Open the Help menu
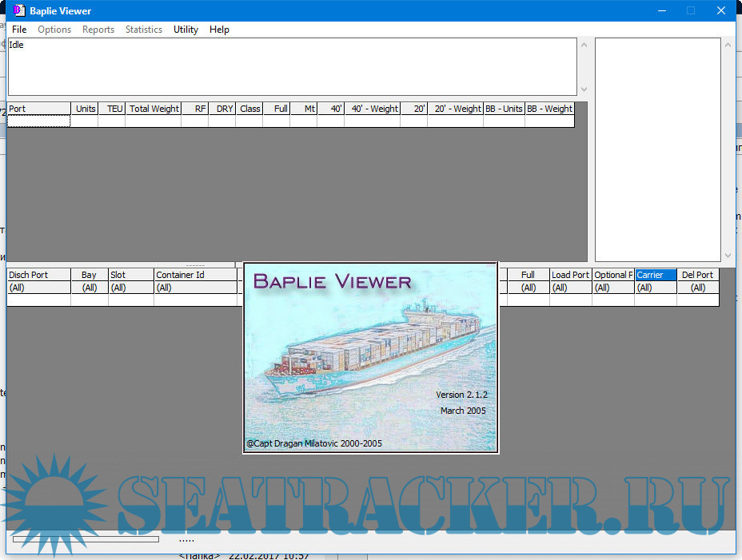Screen dimensions: 742x560 point(219,30)
